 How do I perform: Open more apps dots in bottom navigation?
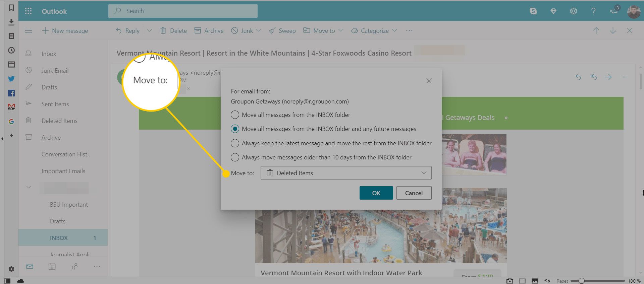coord(97,267)
